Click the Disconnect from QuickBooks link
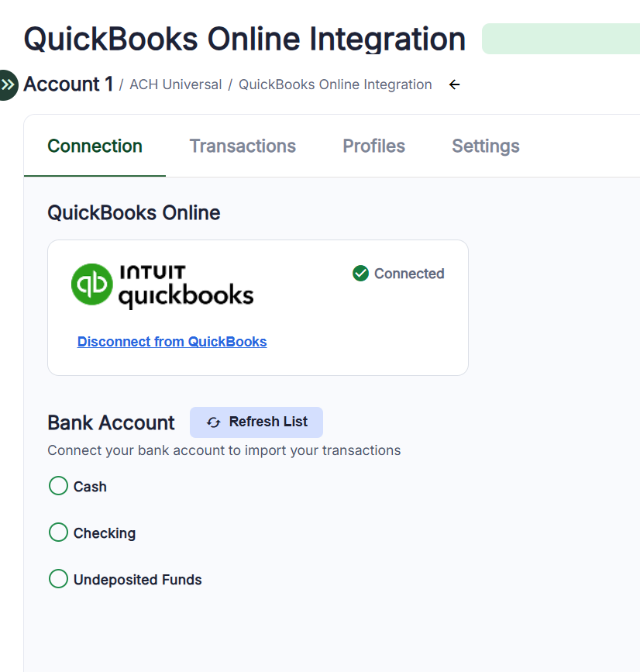This screenshot has height=672, width=640. pos(171,342)
